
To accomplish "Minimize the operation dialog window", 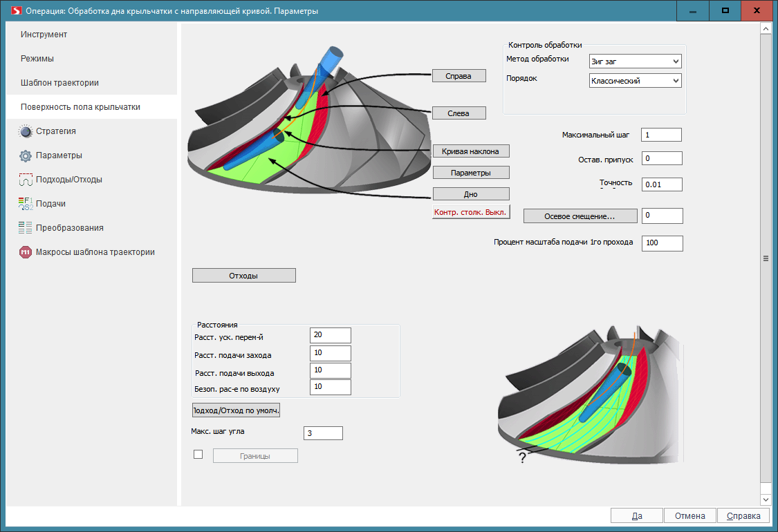I will [x=693, y=10].
